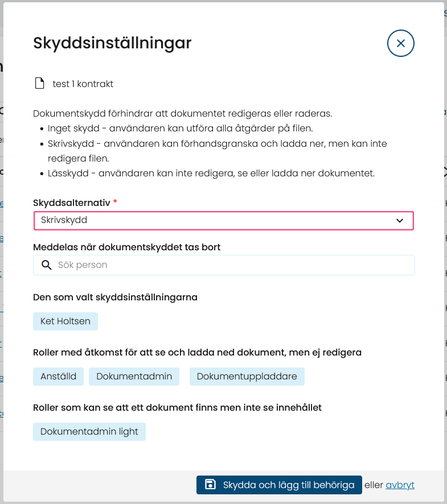This screenshot has height=504, width=447.
Task: Click Skydda och lägg till behöriga button
Action: coord(279,485)
